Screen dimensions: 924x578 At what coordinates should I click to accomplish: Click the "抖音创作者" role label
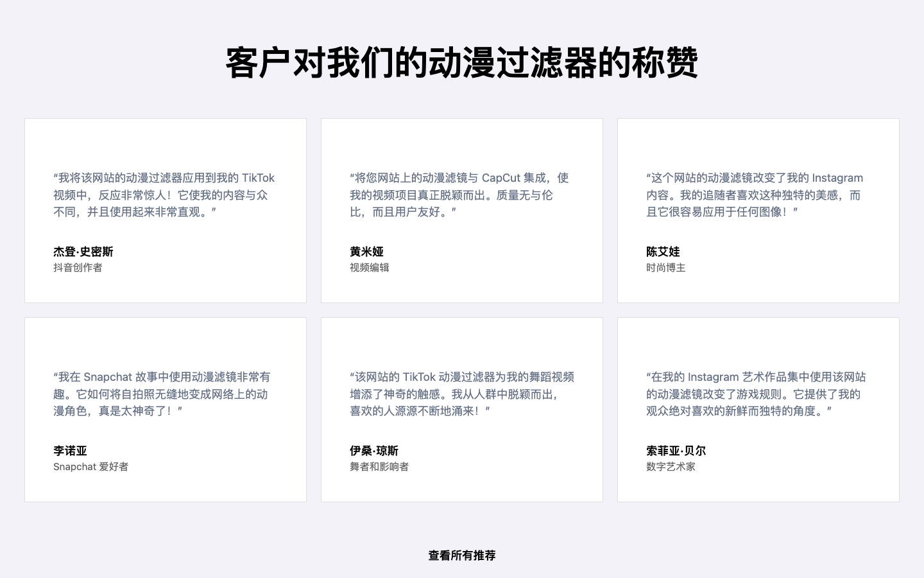click(78, 268)
